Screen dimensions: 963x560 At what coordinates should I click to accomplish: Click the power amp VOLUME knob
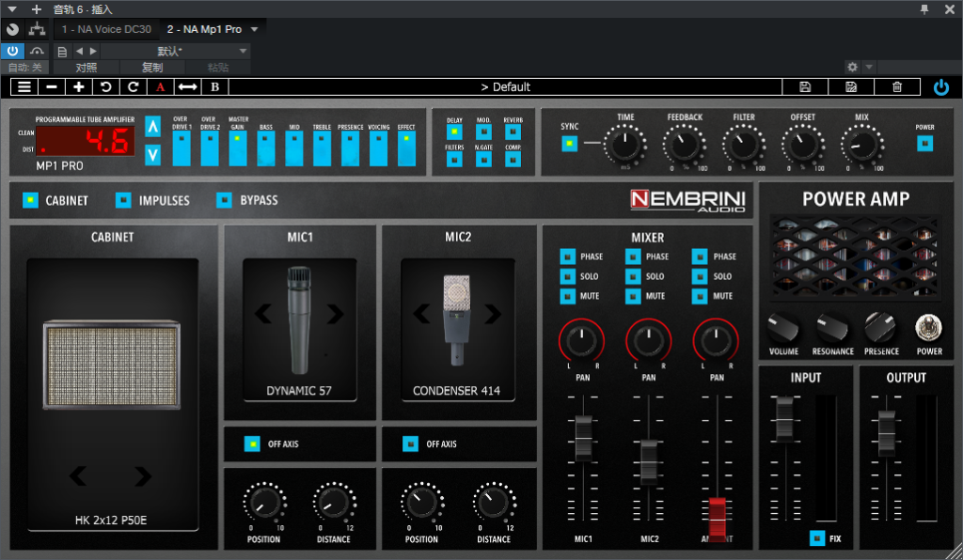click(x=783, y=328)
